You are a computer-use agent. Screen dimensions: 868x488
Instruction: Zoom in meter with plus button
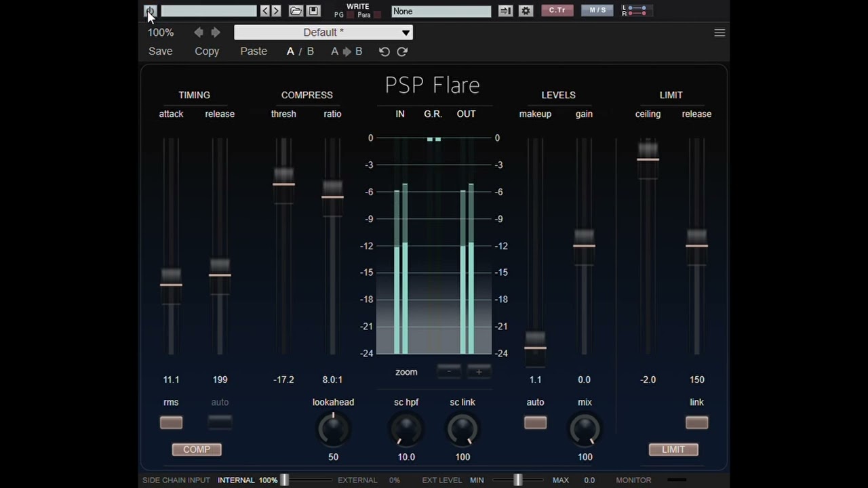(479, 371)
